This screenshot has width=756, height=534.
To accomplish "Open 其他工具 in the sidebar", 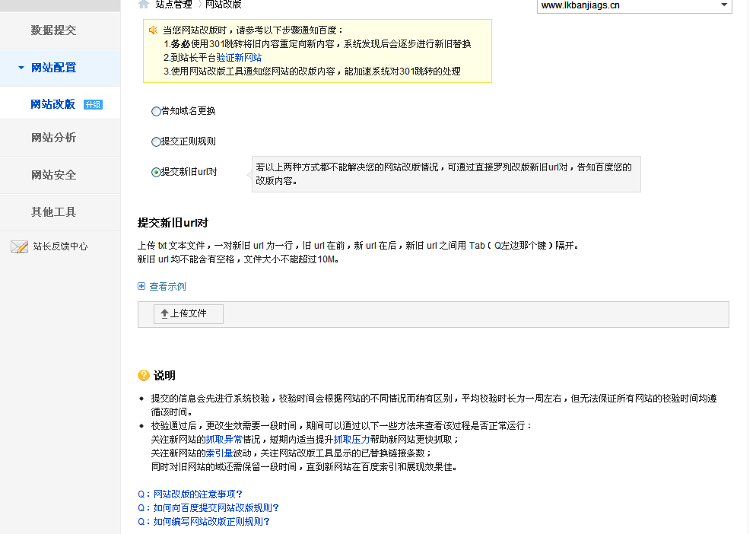I will 53,212.
